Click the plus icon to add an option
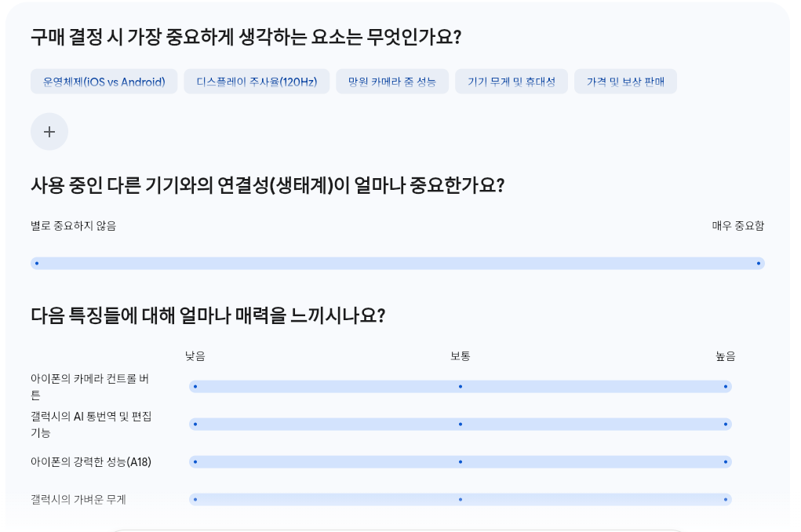 (49, 131)
